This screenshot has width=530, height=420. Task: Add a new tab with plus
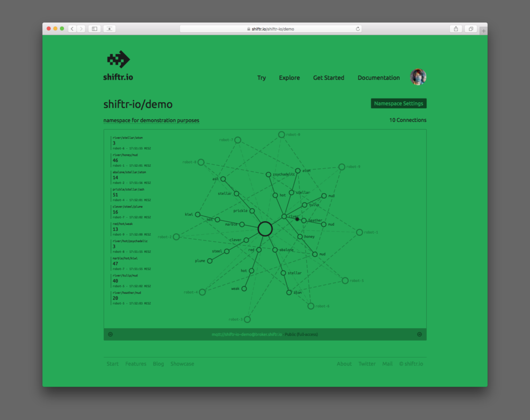click(484, 31)
